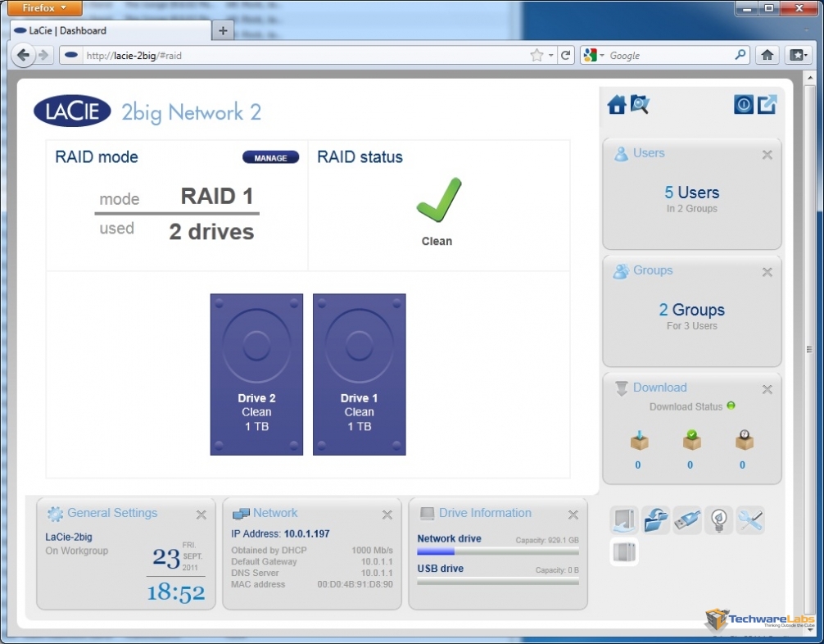Click the MAC address 00:D0:4B:91:D8:90 value
This screenshot has width=824, height=644.
[355, 584]
